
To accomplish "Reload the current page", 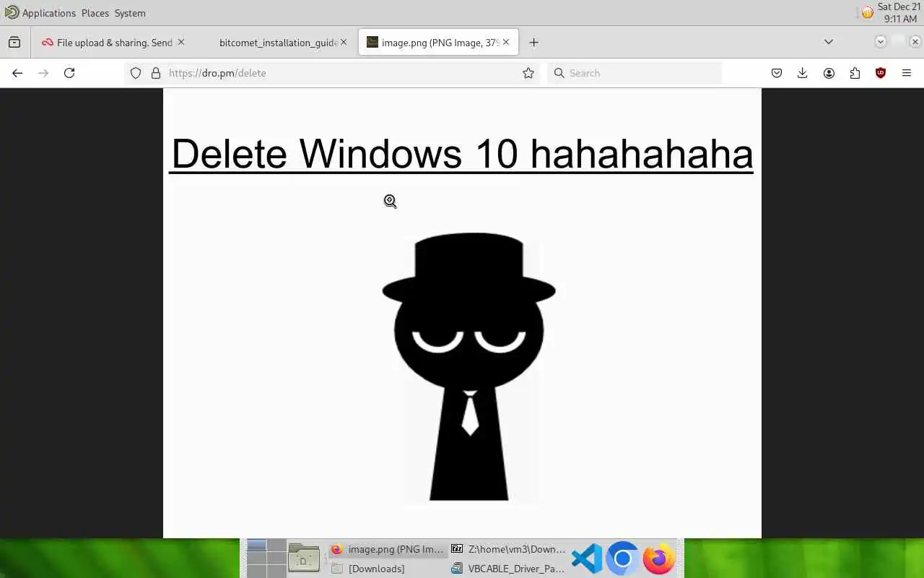I will 69,73.
